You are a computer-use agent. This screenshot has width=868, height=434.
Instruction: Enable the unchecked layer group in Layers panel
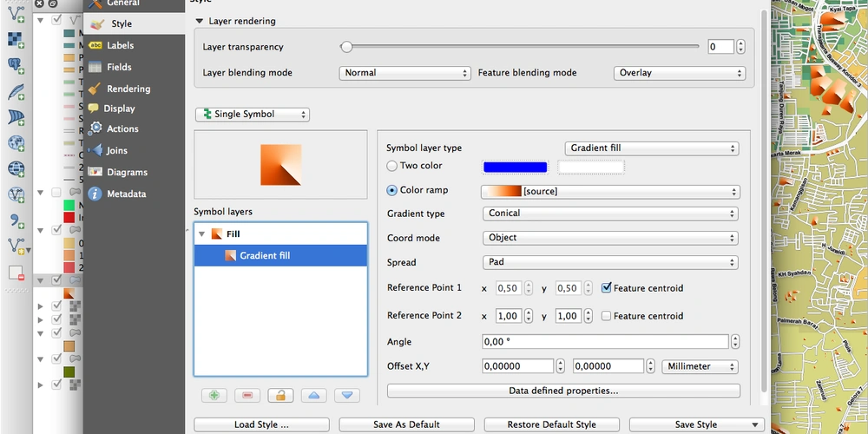[56, 192]
